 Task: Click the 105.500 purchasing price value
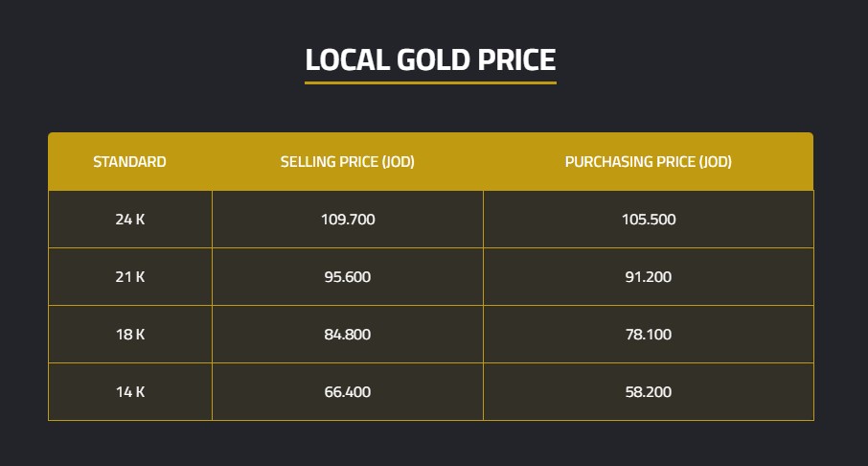(648, 220)
